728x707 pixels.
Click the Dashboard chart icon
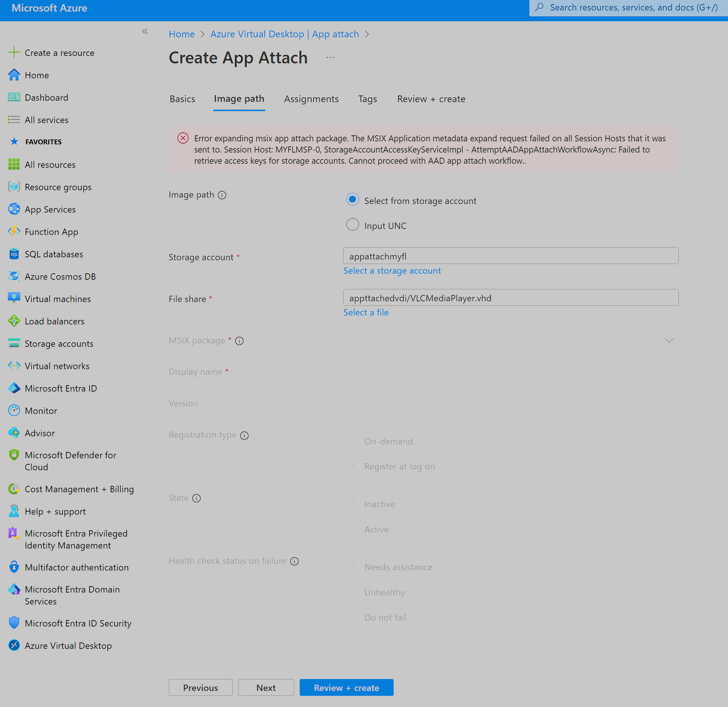14,97
